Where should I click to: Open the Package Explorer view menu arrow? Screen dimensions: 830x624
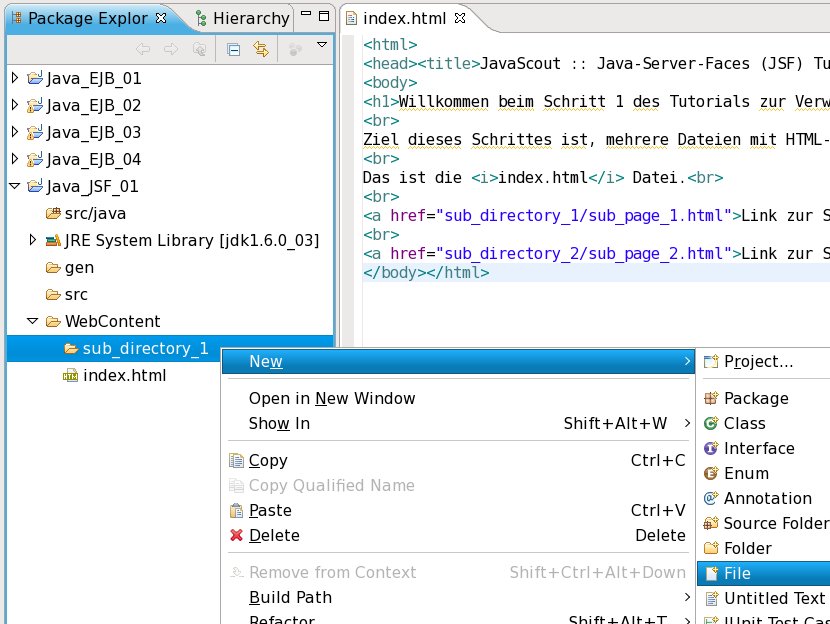click(x=322, y=45)
